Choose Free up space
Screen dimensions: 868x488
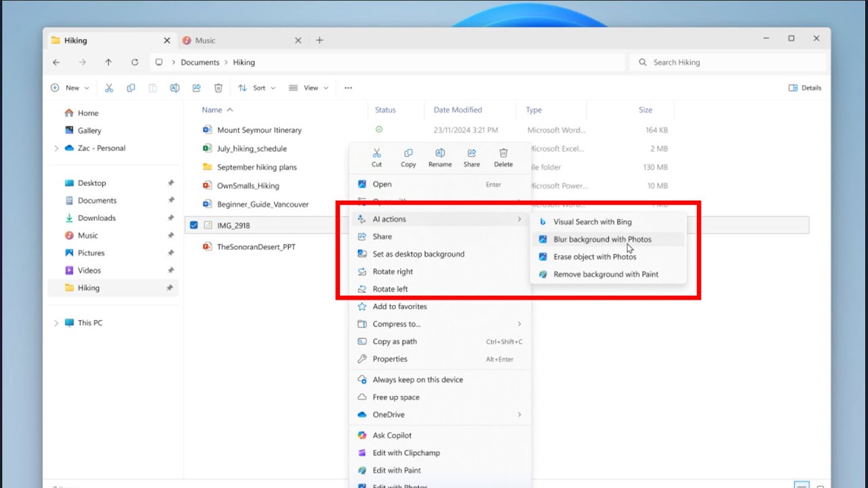(439, 397)
